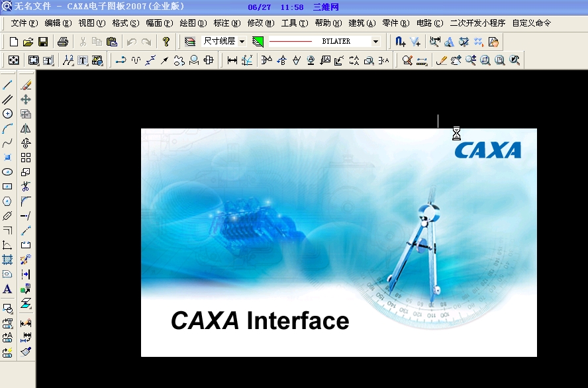Click the linear dimension tool icon

232,60
